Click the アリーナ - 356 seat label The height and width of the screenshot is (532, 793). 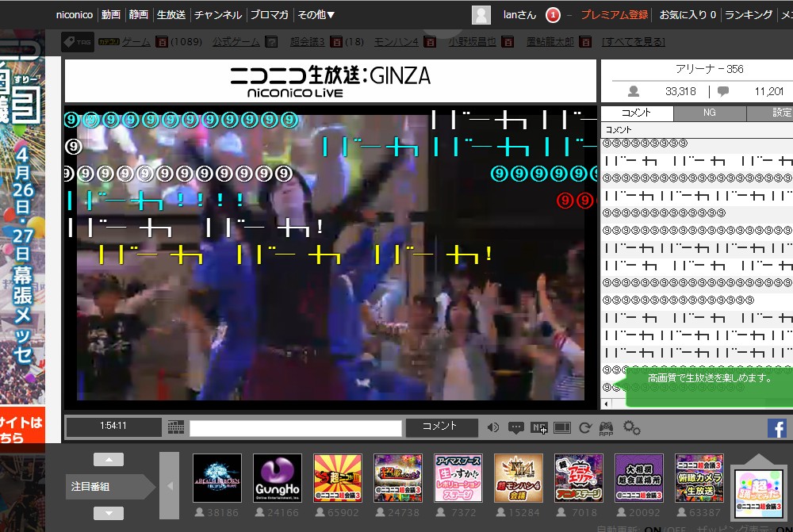pos(709,69)
